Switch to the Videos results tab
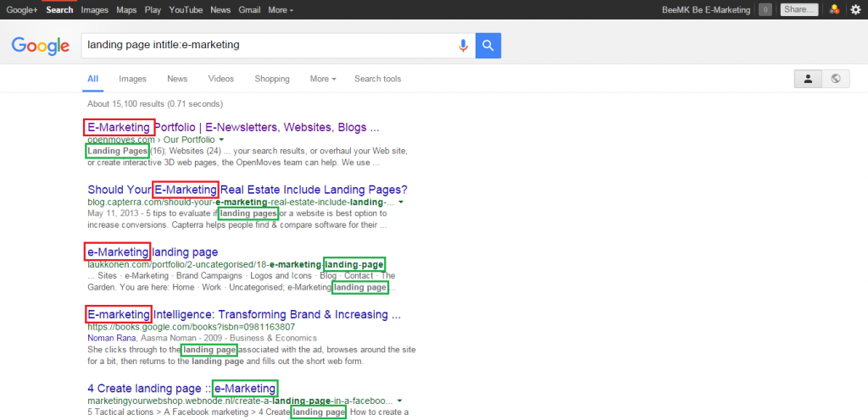This screenshot has height=420, width=868. click(x=221, y=79)
